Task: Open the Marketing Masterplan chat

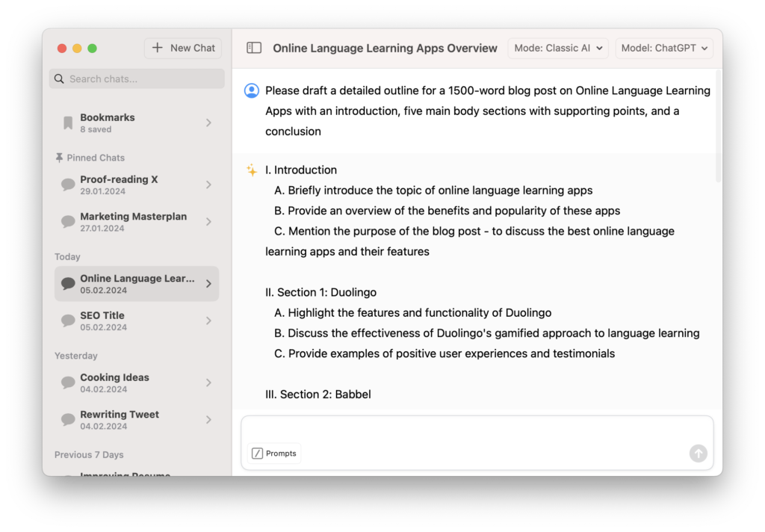Action: (137, 222)
